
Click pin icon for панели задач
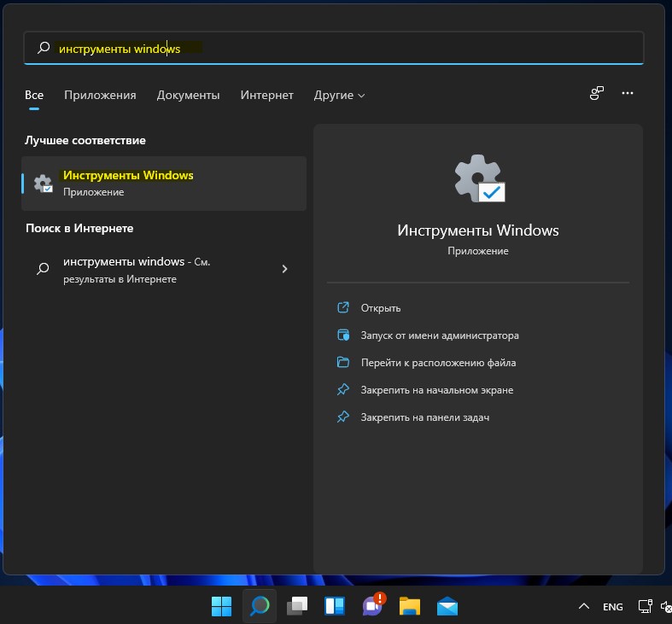coord(343,417)
